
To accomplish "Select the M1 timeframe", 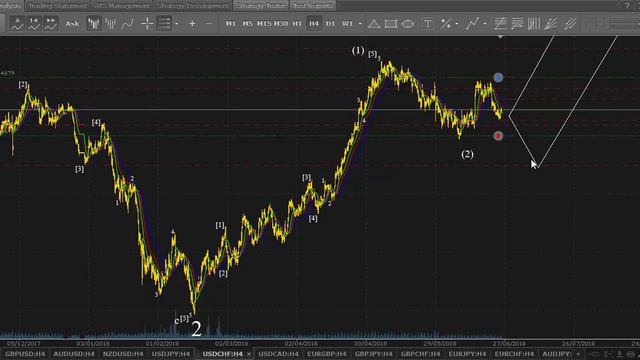I will tap(231, 24).
